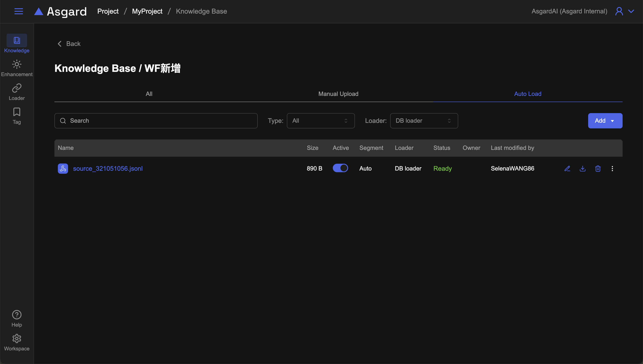Open the three-dot more options menu
This screenshot has height=364, width=643.
pos(612,169)
